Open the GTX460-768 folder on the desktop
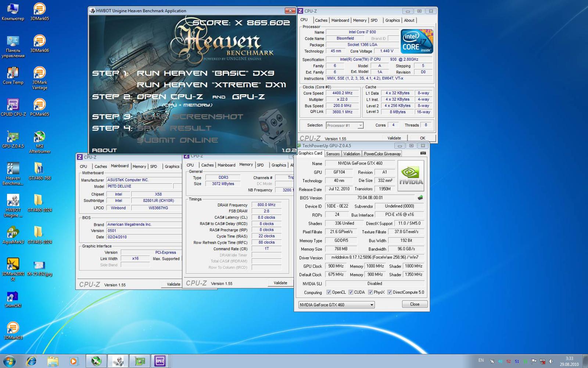588x368 pixels. coord(39,171)
